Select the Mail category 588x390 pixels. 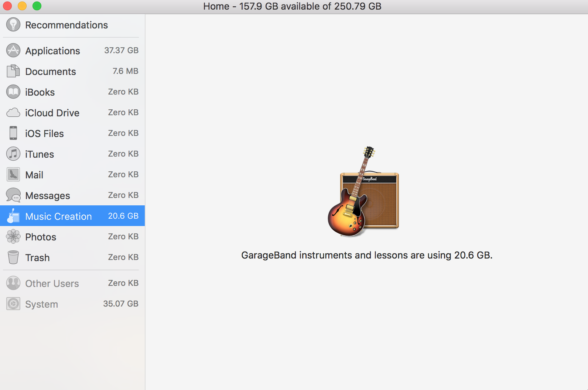pyautogui.click(x=72, y=175)
